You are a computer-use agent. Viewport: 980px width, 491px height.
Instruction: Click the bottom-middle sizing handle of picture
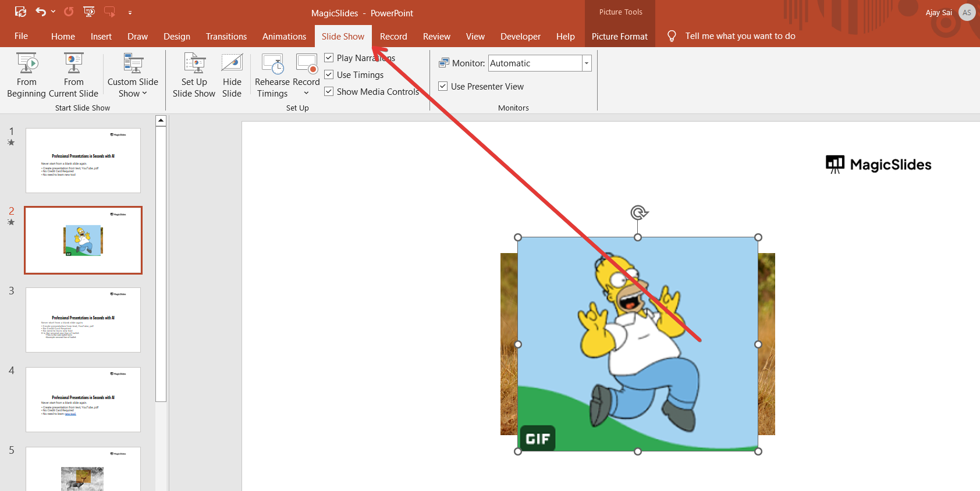(638, 451)
